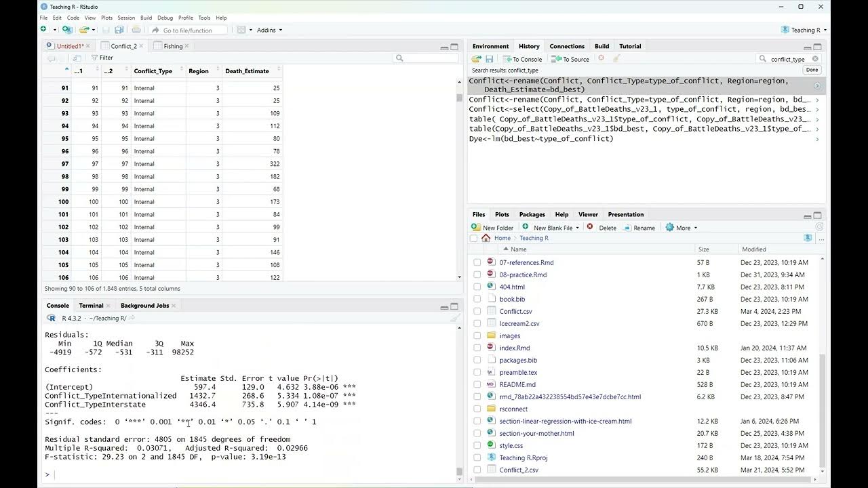This screenshot has width=868, height=488.
Task: Click the Create a Project icon
Action: tap(66, 30)
